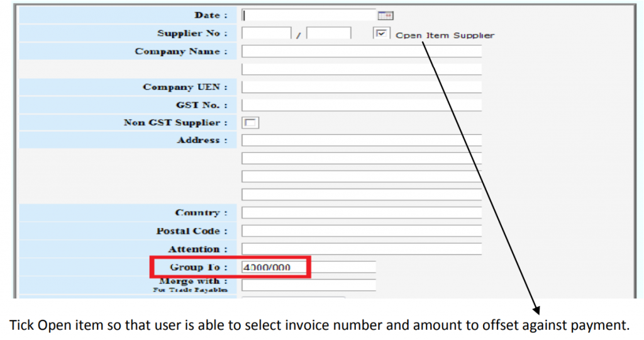Viewport: 644px width, 340px height.
Task: Click the fourth Address line field
Action: (362, 195)
